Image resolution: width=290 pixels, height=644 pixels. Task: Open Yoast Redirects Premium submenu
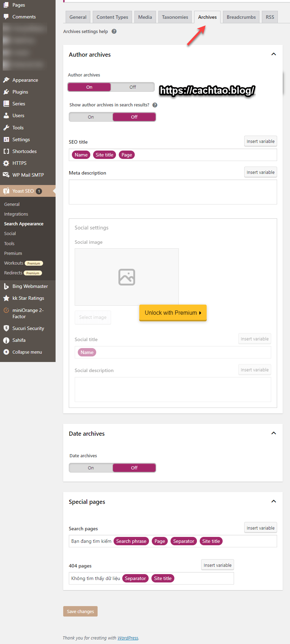tap(23, 273)
